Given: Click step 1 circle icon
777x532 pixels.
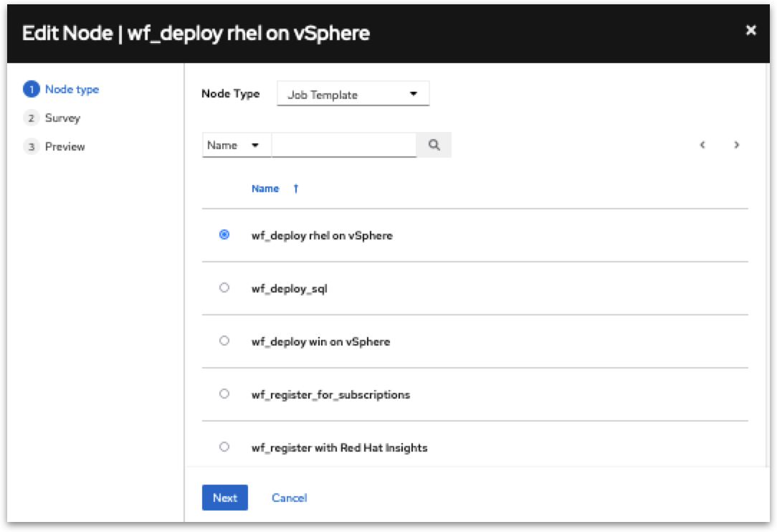Looking at the screenshot, I should pyautogui.click(x=31, y=90).
